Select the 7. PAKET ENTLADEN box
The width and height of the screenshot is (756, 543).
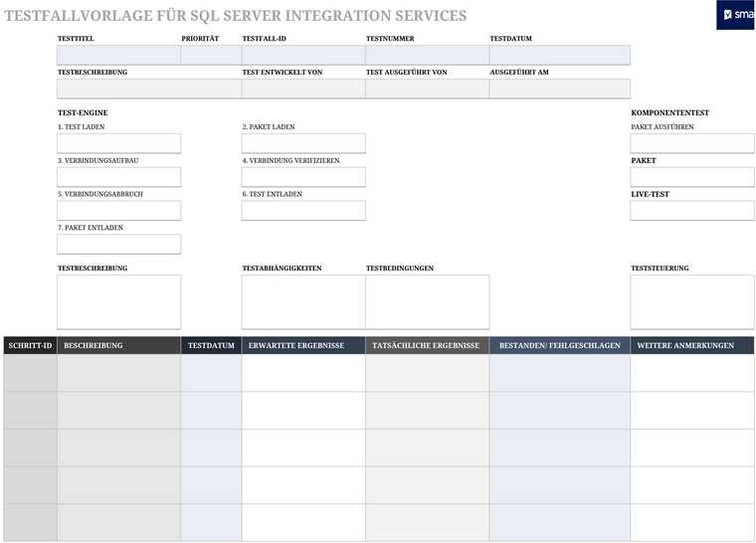coord(118,244)
